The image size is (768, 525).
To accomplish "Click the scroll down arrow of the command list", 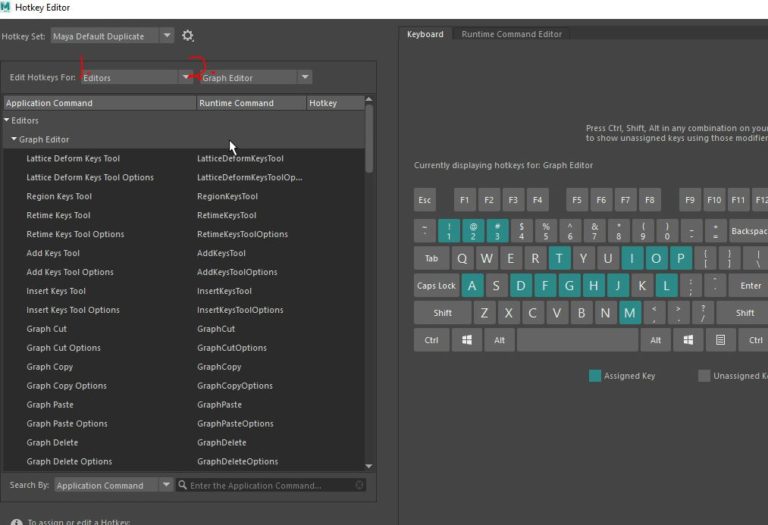I will click(369, 466).
